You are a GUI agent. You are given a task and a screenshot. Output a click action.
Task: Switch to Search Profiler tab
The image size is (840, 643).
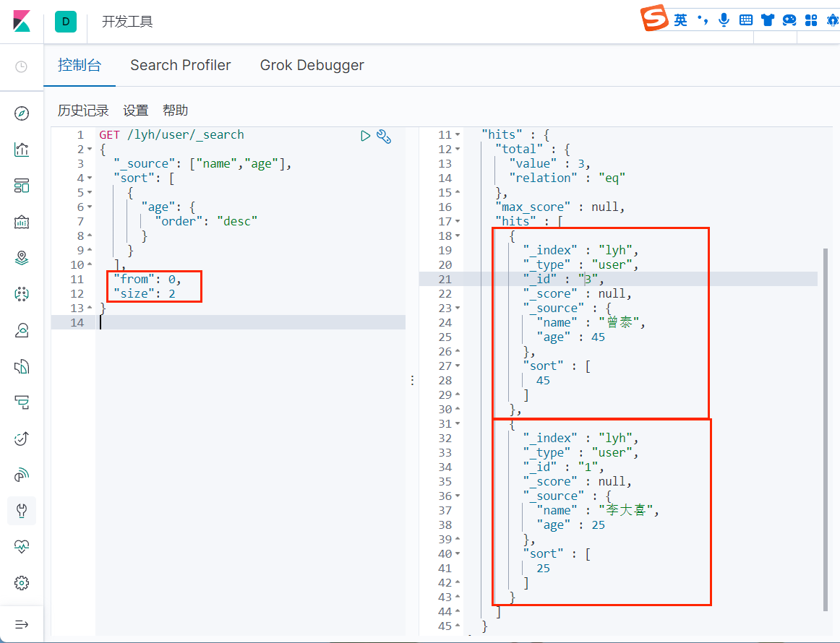(x=181, y=65)
